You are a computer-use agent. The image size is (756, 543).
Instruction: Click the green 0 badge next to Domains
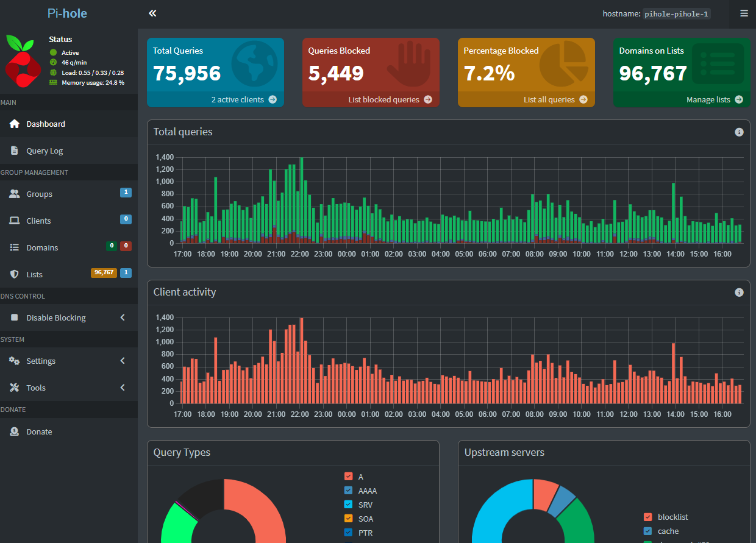pos(112,246)
